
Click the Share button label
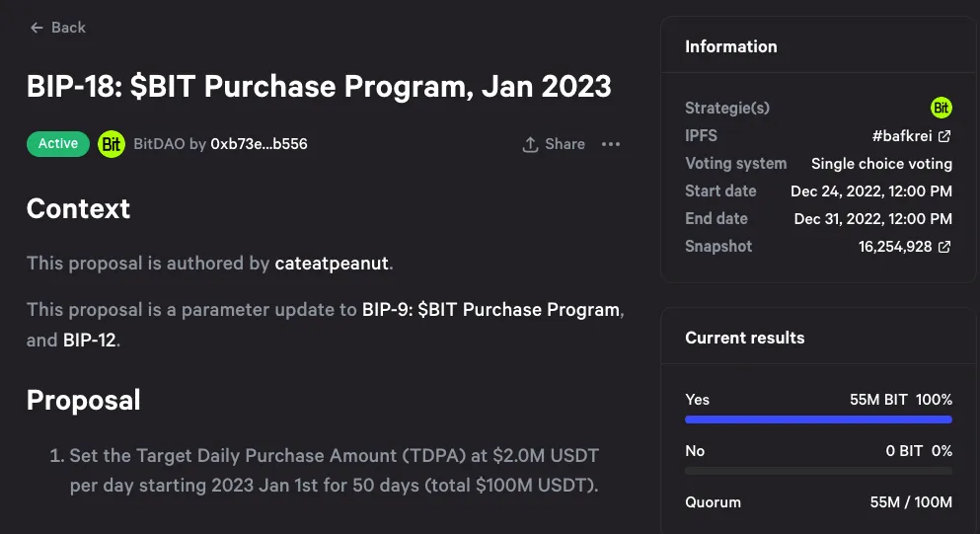(565, 144)
